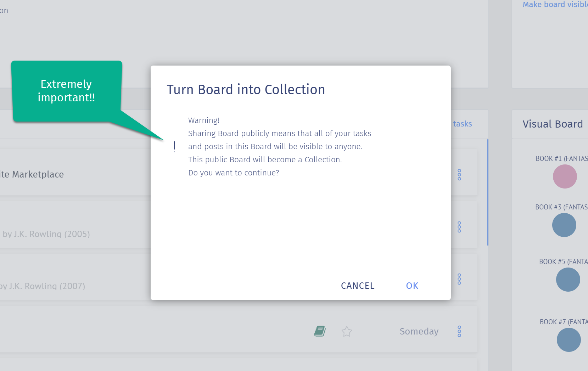Image resolution: width=588 pixels, height=371 pixels.
Task: Select the blue circle for Book #7
Action: pyautogui.click(x=569, y=340)
